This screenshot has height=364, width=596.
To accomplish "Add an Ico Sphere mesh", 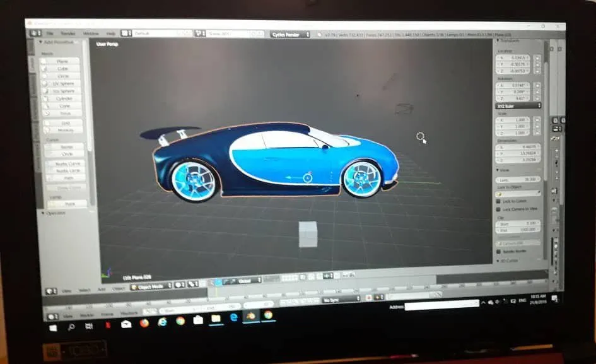I will (x=62, y=91).
